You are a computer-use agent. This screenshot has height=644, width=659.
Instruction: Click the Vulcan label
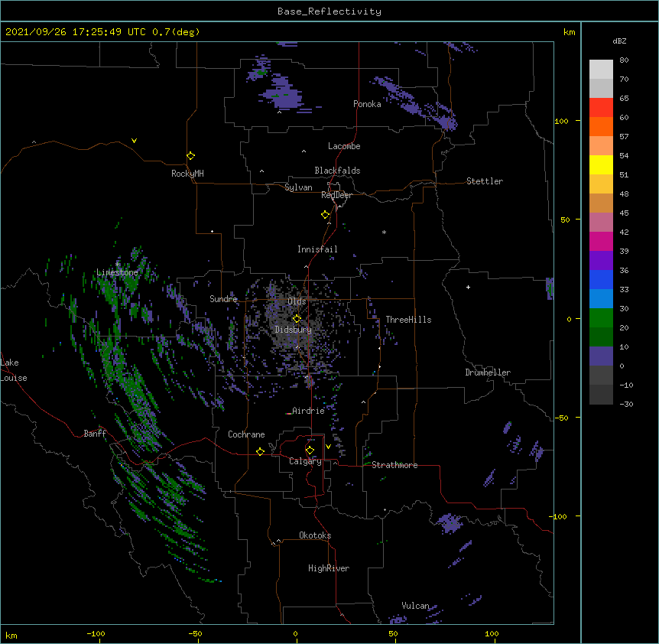415,606
